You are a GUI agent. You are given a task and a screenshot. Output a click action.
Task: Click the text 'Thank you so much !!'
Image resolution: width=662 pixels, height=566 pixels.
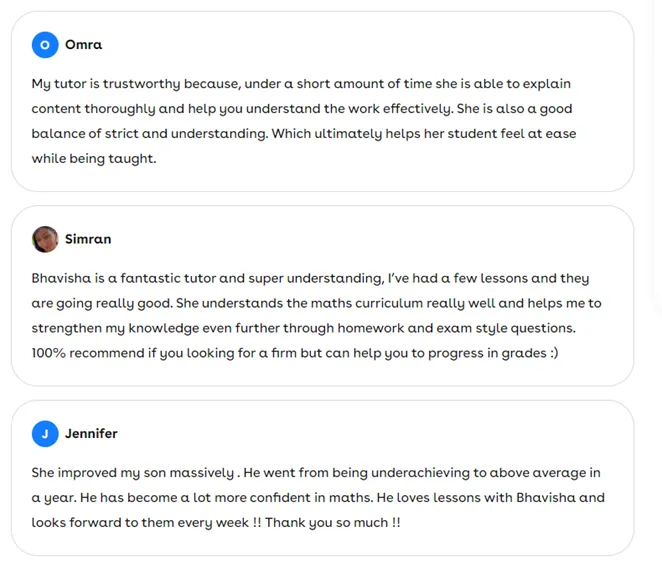point(333,523)
